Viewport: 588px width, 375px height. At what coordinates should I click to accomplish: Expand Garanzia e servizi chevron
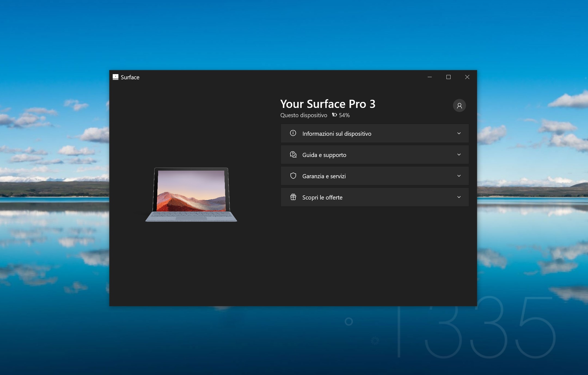click(459, 176)
